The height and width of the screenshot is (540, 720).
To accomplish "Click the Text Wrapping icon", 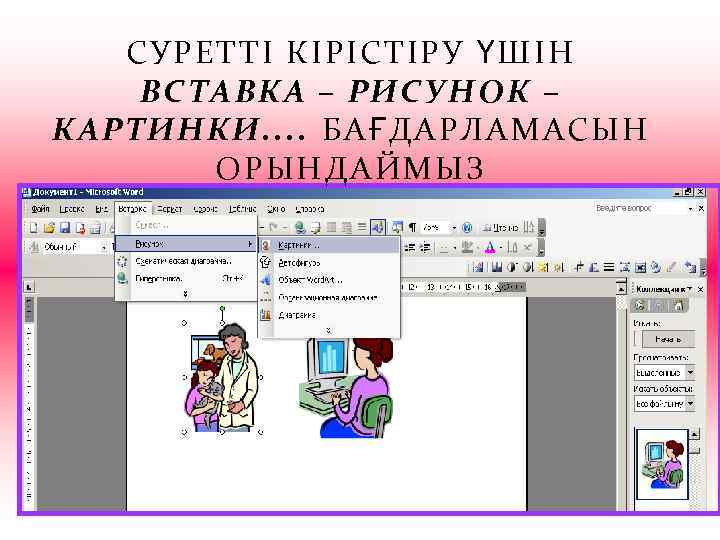I will 640,267.
